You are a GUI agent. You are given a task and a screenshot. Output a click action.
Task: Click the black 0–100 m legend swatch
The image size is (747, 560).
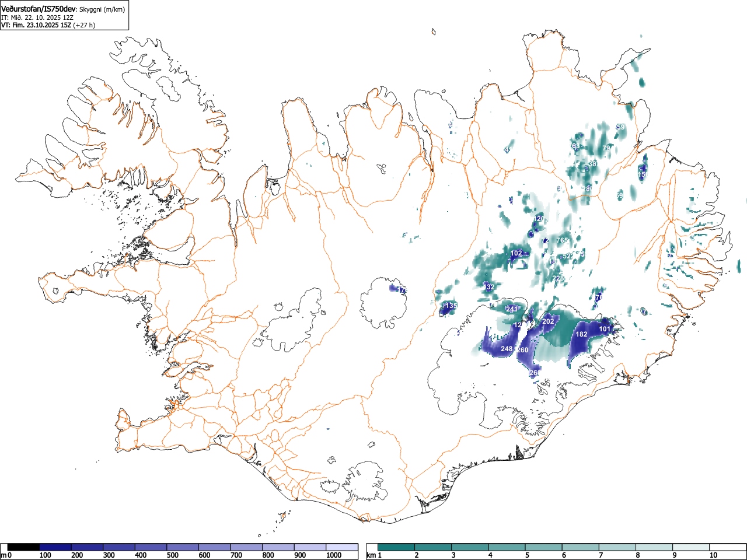(24, 547)
